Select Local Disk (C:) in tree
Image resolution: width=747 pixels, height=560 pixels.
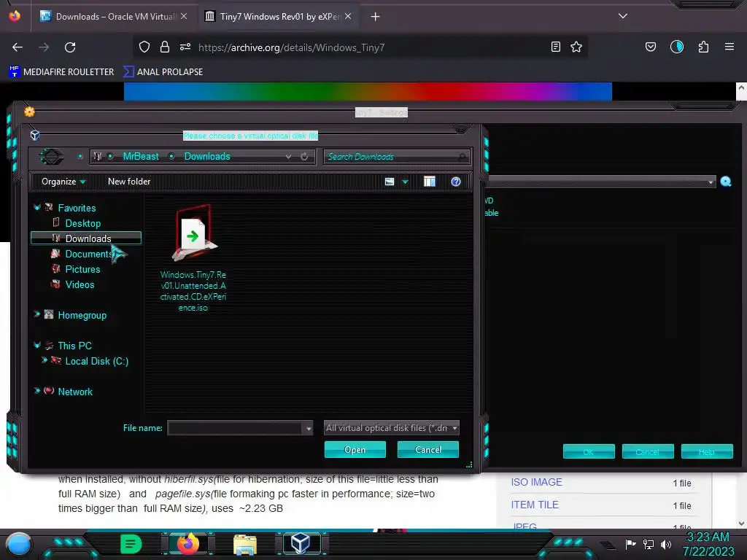tap(96, 361)
